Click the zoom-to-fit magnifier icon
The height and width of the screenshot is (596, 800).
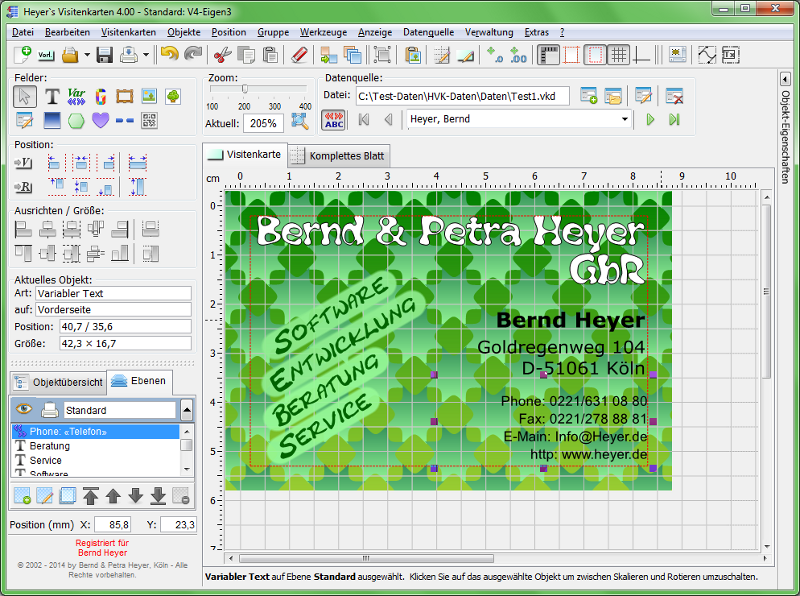pos(300,122)
